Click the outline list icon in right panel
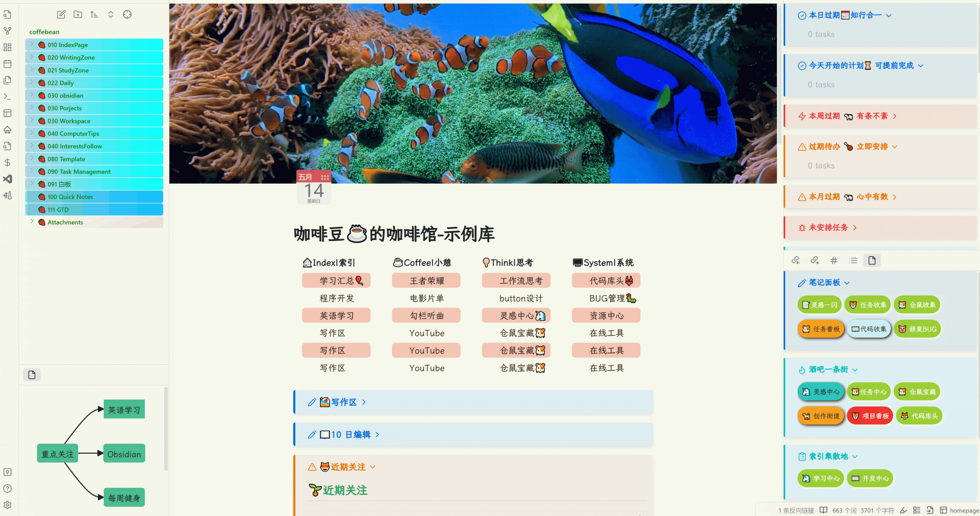Viewport: 980px width, 516px height. [x=853, y=260]
